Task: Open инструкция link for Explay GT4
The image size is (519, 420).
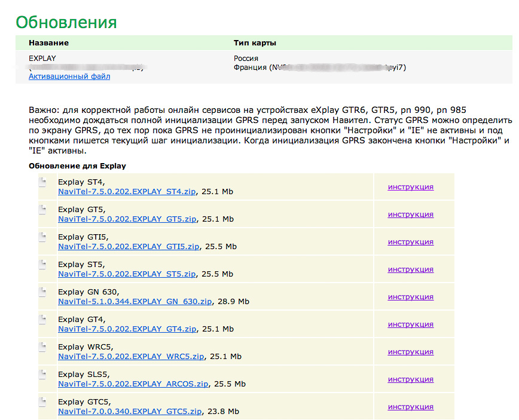Action: [x=410, y=324]
